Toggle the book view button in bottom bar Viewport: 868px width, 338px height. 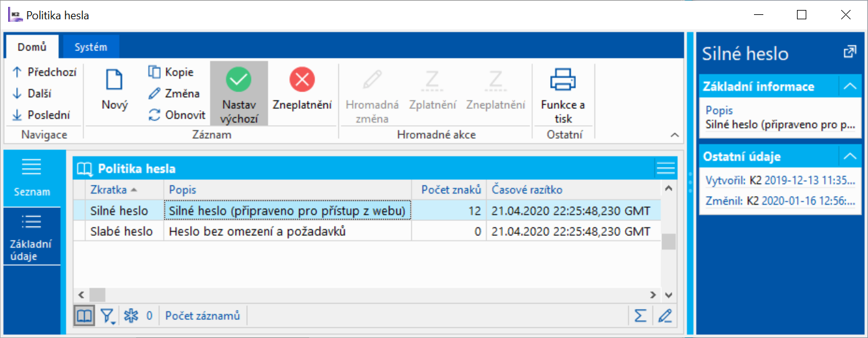point(84,316)
